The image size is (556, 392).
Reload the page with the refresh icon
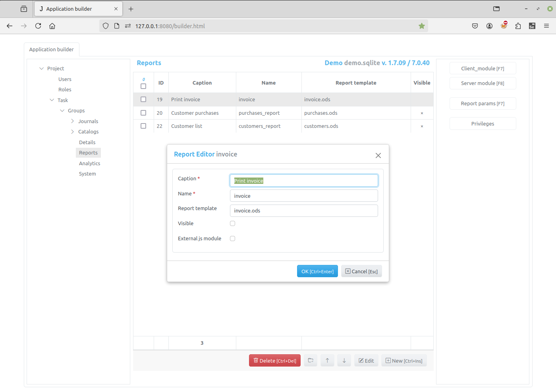[x=38, y=25]
